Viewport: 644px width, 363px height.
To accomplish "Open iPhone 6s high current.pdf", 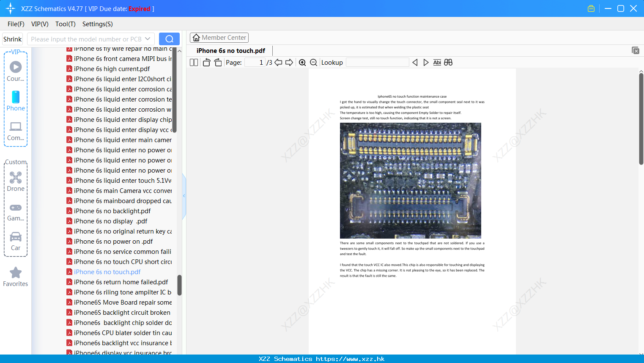I will click(112, 69).
